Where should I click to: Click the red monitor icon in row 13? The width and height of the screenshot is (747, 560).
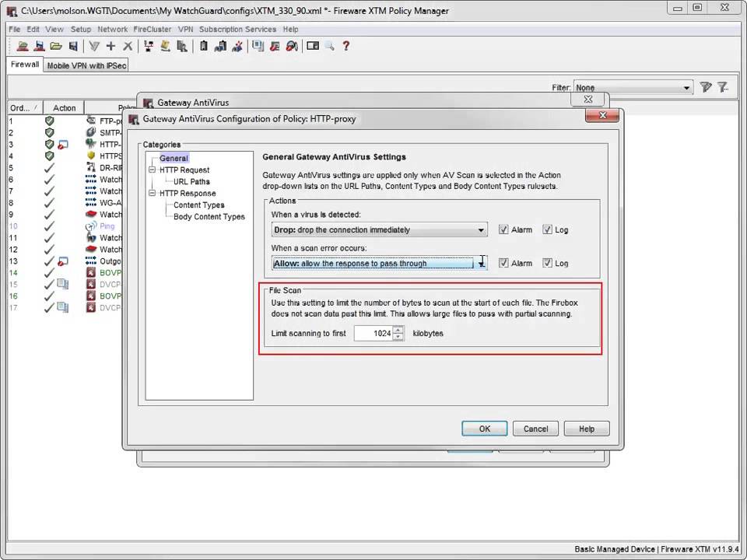click(x=62, y=261)
